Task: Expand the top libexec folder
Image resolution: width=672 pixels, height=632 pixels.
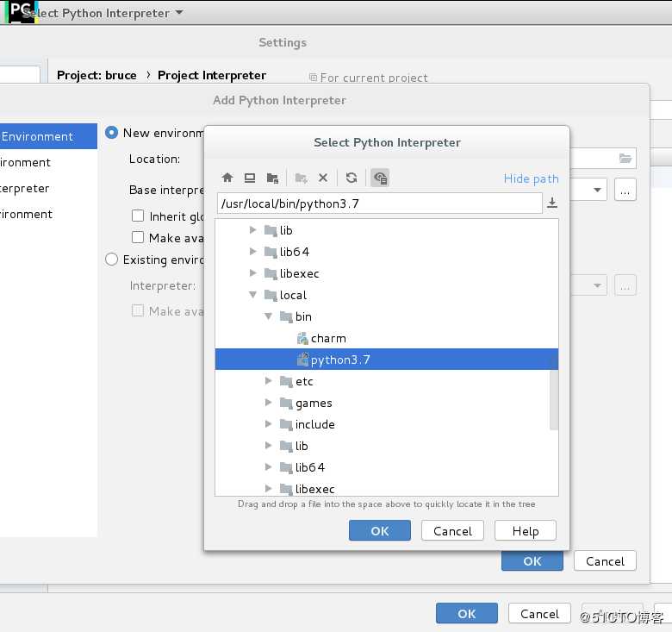Action: (x=252, y=272)
